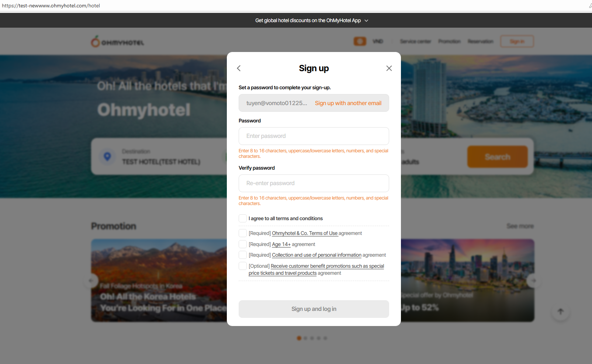Image resolution: width=592 pixels, height=364 pixels.
Task: Click the orange Search button
Action: pos(498,157)
